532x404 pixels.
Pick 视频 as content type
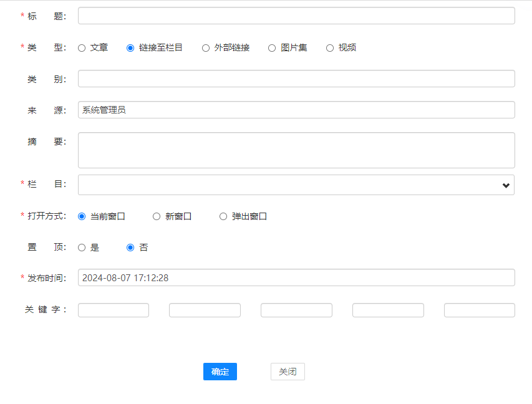330,48
